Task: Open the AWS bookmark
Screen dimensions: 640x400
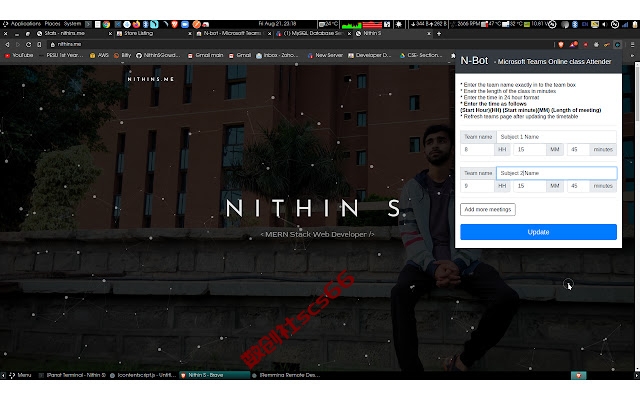Action: coord(99,56)
